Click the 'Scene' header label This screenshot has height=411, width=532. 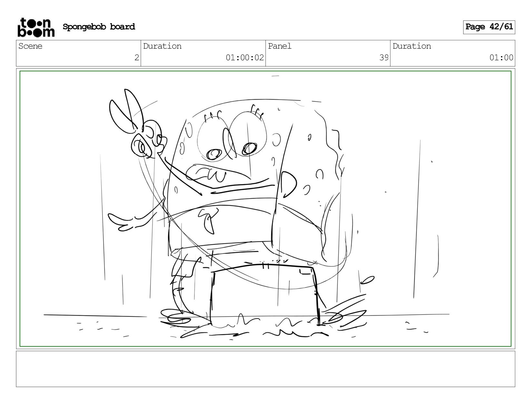coord(30,46)
